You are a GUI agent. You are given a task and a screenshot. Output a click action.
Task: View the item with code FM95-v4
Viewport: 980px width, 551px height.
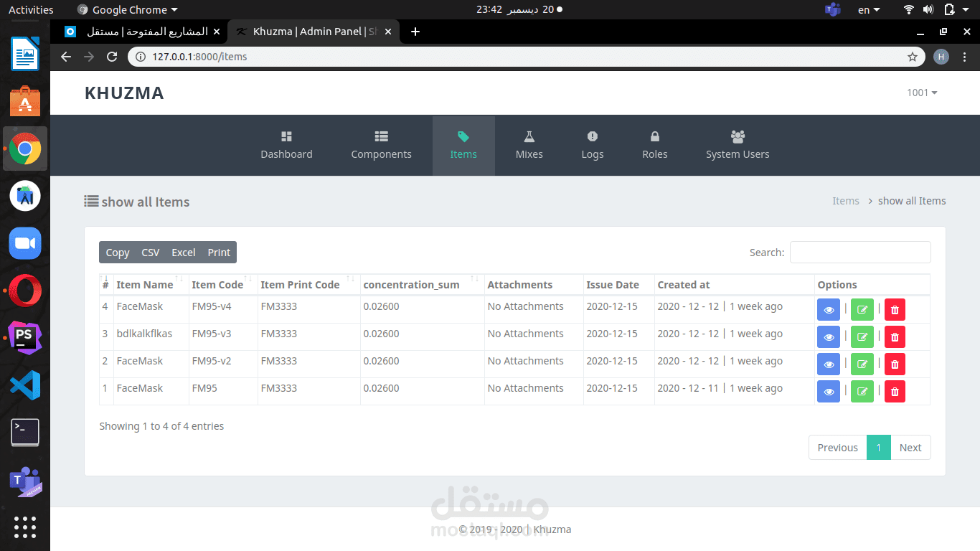(x=829, y=310)
